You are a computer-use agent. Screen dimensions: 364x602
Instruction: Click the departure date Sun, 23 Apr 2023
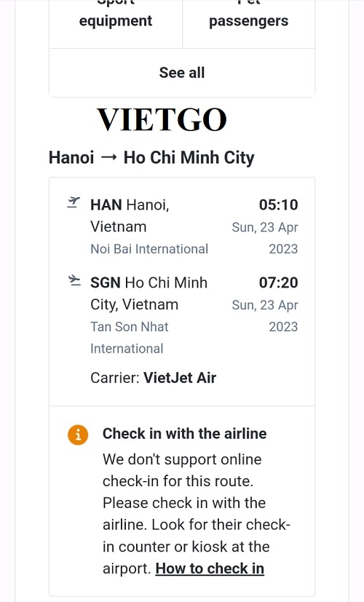pyautogui.click(x=264, y=238)
